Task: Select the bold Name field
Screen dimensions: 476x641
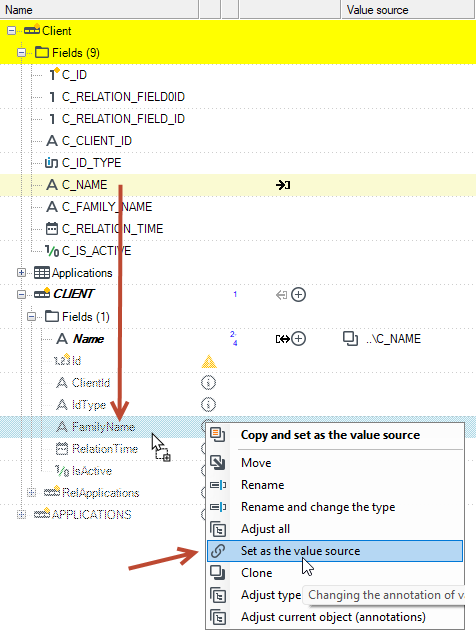Action: pos(88,339)
